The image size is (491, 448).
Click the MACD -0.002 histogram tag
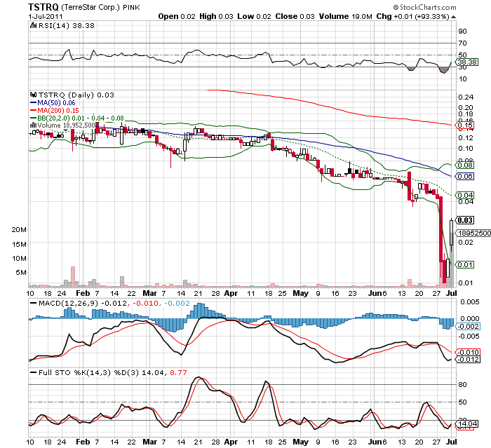468,326
